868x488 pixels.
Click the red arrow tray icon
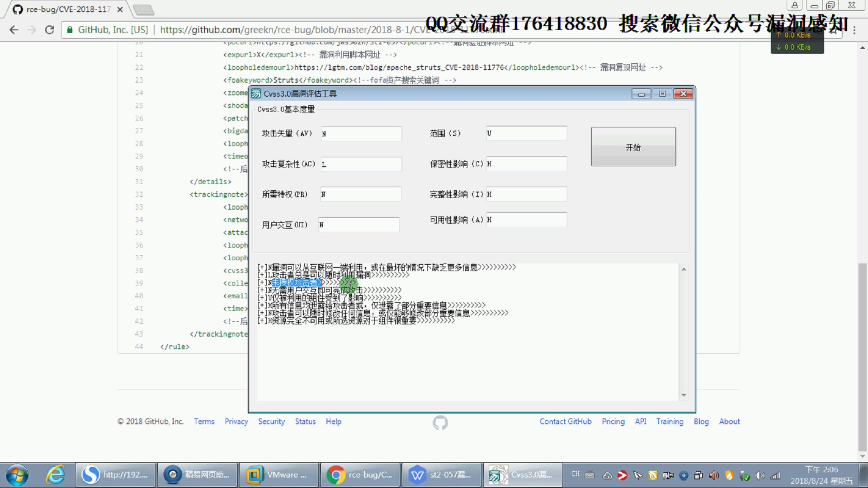623,475
